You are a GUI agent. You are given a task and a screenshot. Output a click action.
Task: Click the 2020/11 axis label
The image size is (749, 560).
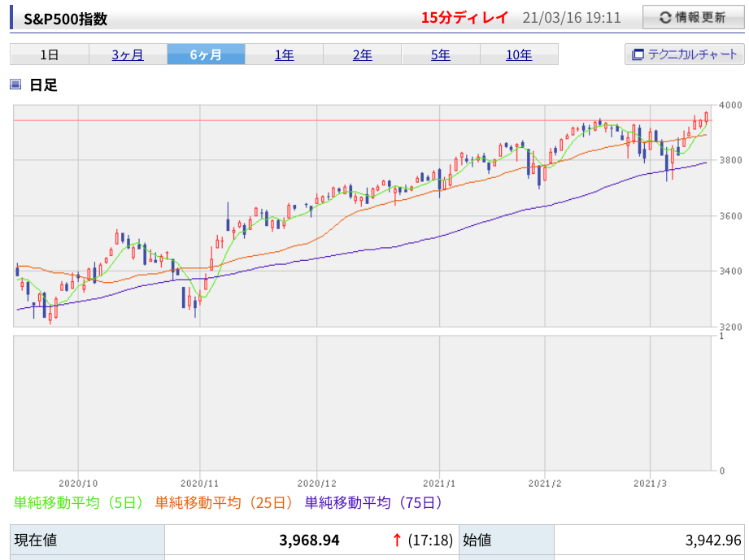pyautogui.click(x=199, y=483)
